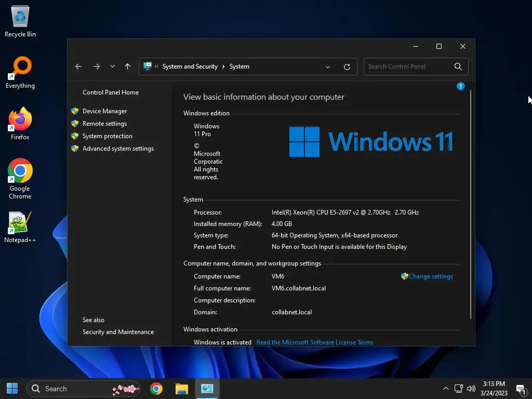Go back with the left arrow button
Viewport: 532px width, 399px height.
78,66
